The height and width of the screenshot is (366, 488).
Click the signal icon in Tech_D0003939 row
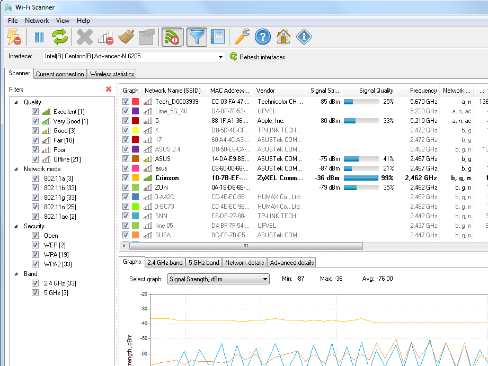click(148, 102)
